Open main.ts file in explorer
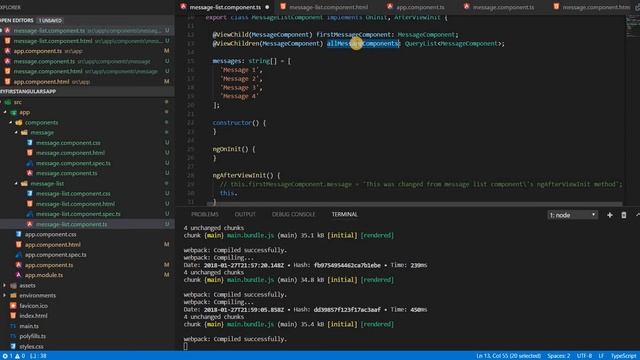 click(x=29, y=326)
